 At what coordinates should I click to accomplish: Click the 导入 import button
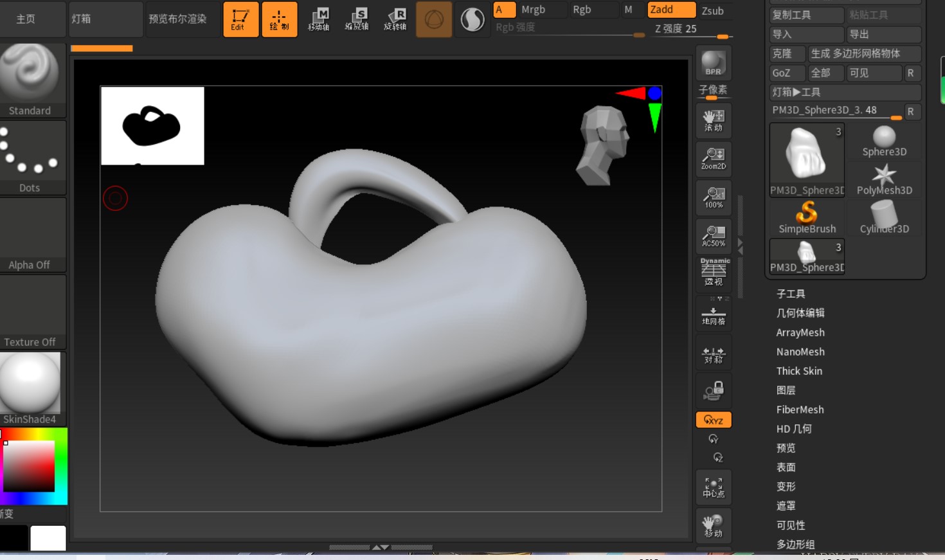tap(807, 34)
